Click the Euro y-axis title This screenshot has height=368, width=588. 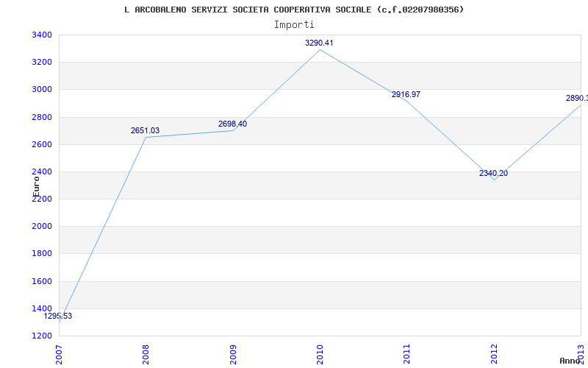tap(36, 186)
